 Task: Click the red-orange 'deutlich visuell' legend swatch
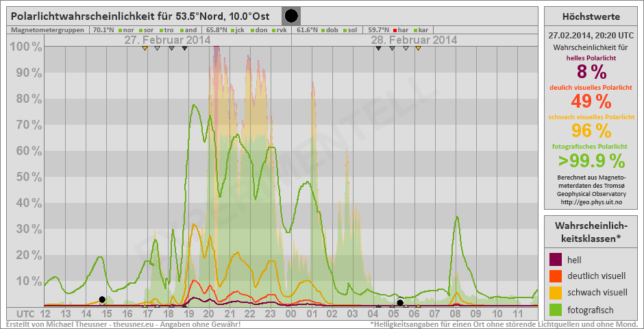pos(556,276)
